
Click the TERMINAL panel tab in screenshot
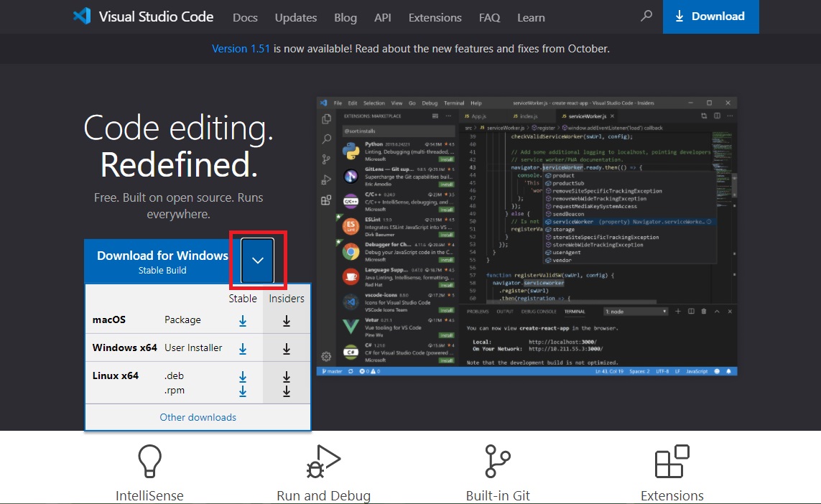[575, 312]
